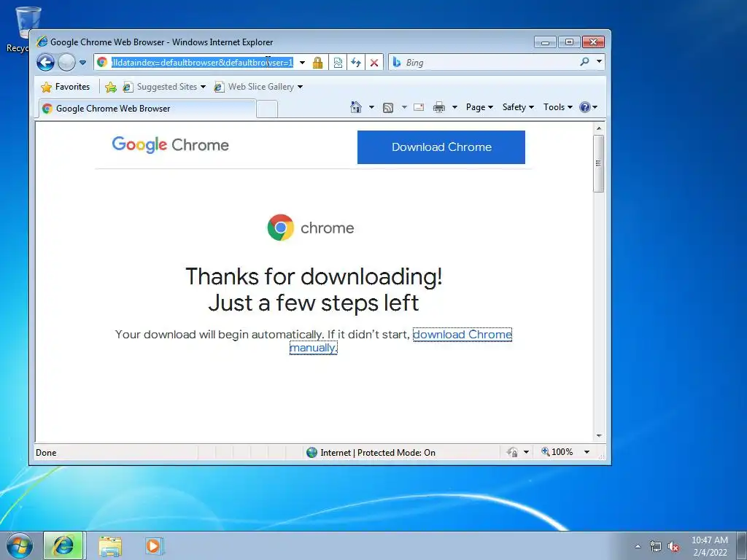Open the Safety menu
The width and height of the screenshot is (747, 560).
click(518, 107)
